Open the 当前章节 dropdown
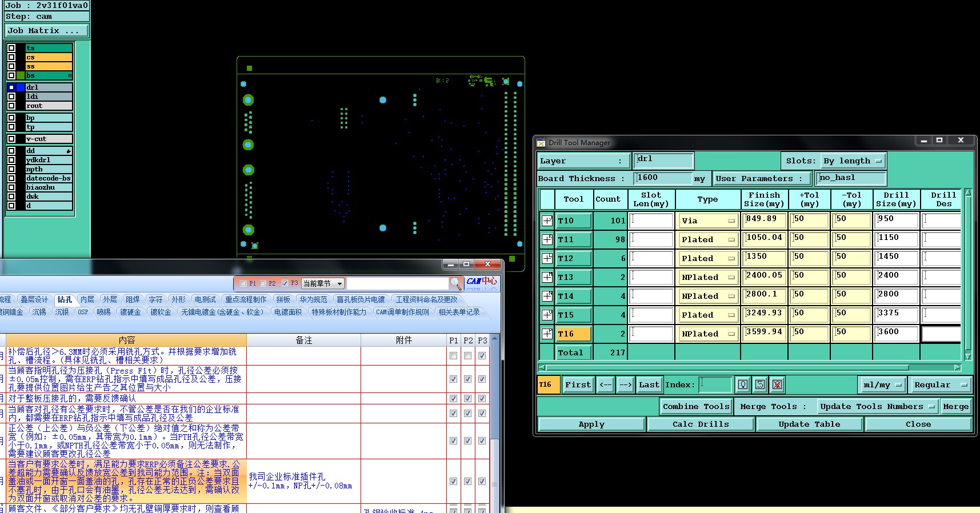The width and height of the screenshot is (980, 513). coord(323,283)
